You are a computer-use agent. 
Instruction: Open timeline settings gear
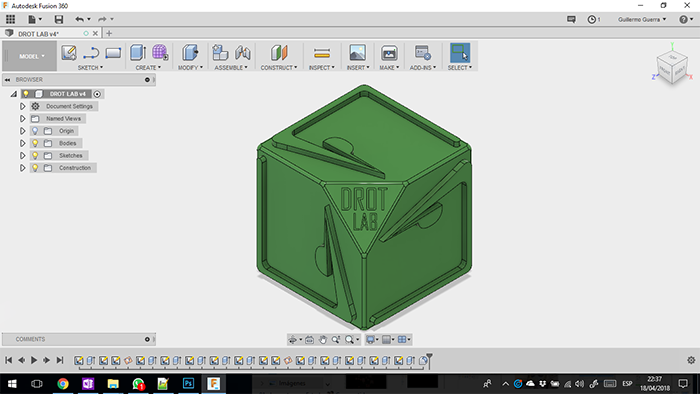click(691, 360)
